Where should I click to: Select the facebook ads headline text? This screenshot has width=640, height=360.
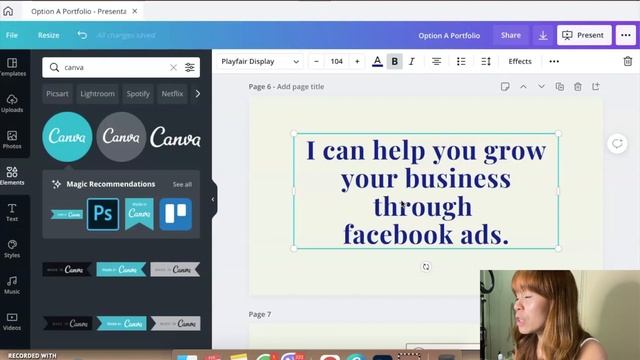(x=426, y=192)
